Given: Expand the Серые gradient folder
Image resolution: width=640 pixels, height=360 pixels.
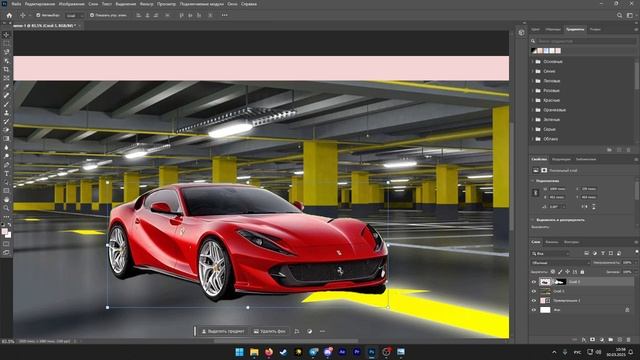Looking at the screenshot, I should click(532, 129).
